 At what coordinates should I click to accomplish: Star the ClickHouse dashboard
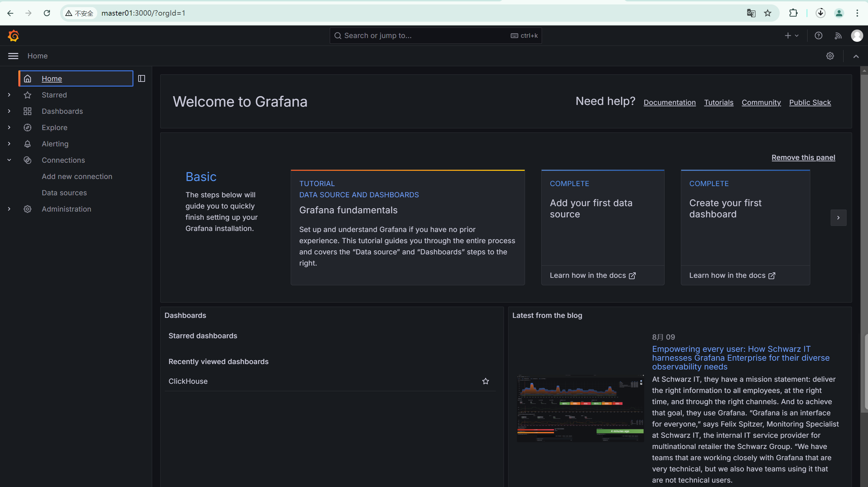[x=486, y=381]
